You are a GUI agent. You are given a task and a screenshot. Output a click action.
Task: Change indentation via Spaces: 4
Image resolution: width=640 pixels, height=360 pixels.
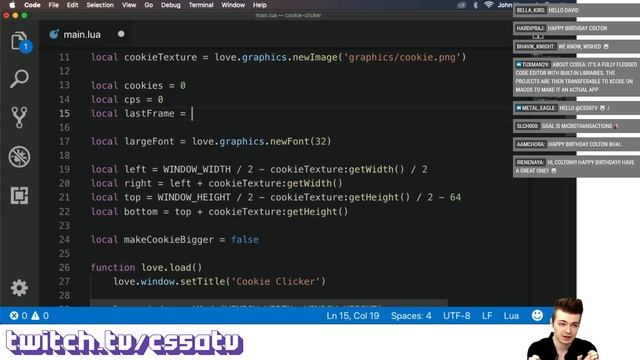click(411, 316)
